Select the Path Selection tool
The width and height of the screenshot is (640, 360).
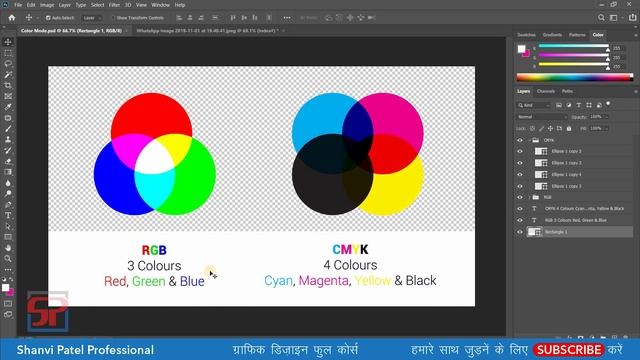click(x=8, y=226)
